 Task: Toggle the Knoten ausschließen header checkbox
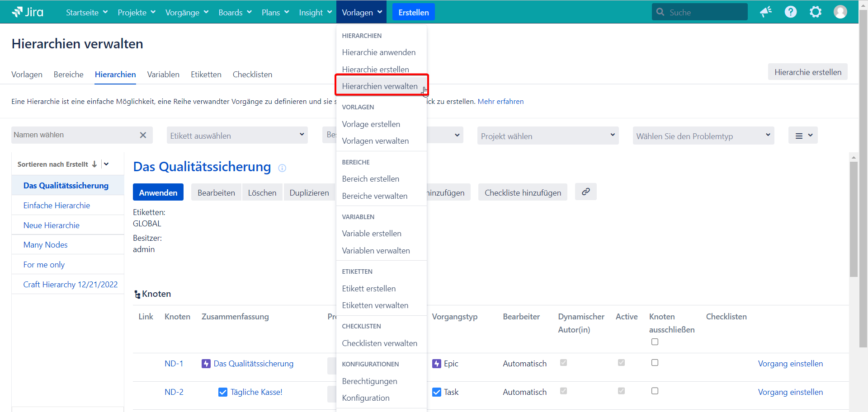(655, 342)
